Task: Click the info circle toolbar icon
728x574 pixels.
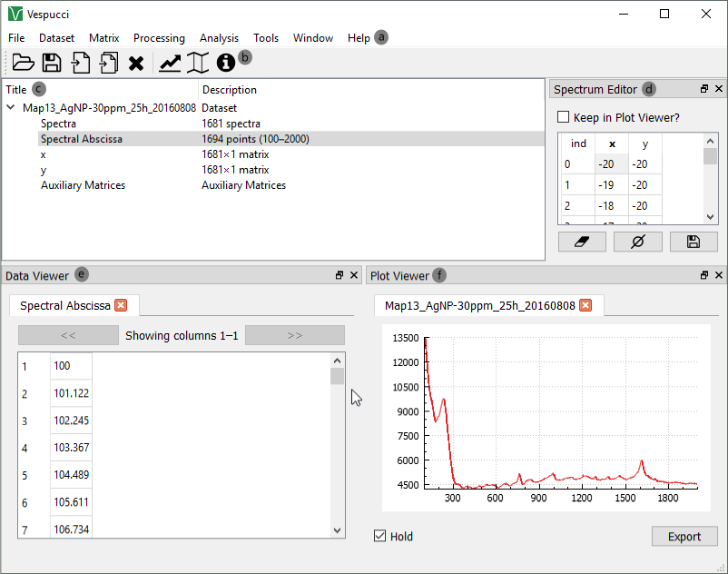Action: [x=225, y=63]
